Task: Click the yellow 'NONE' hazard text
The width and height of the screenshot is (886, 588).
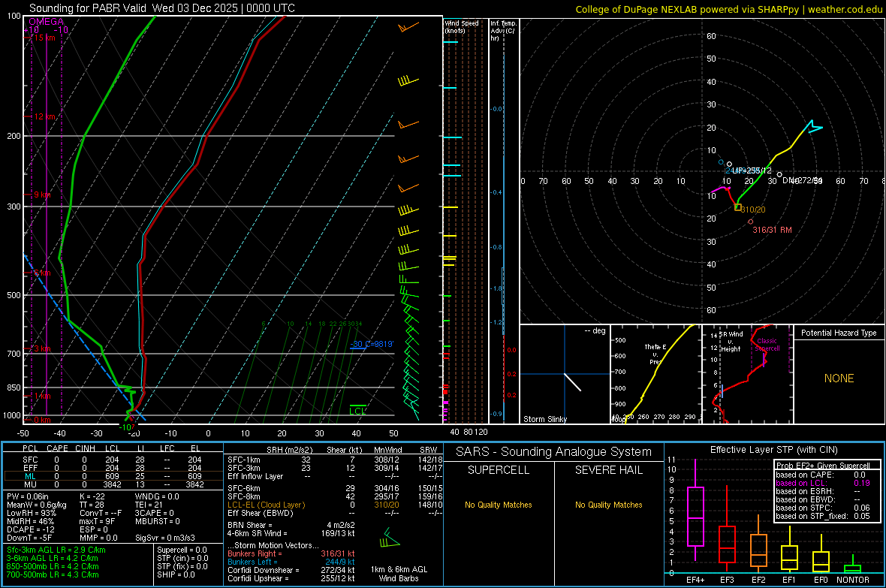Action: coord(839,378)
